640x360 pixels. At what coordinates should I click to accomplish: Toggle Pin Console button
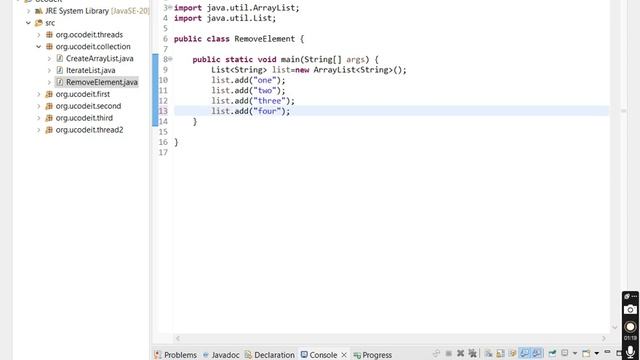(x=552, y=353)
